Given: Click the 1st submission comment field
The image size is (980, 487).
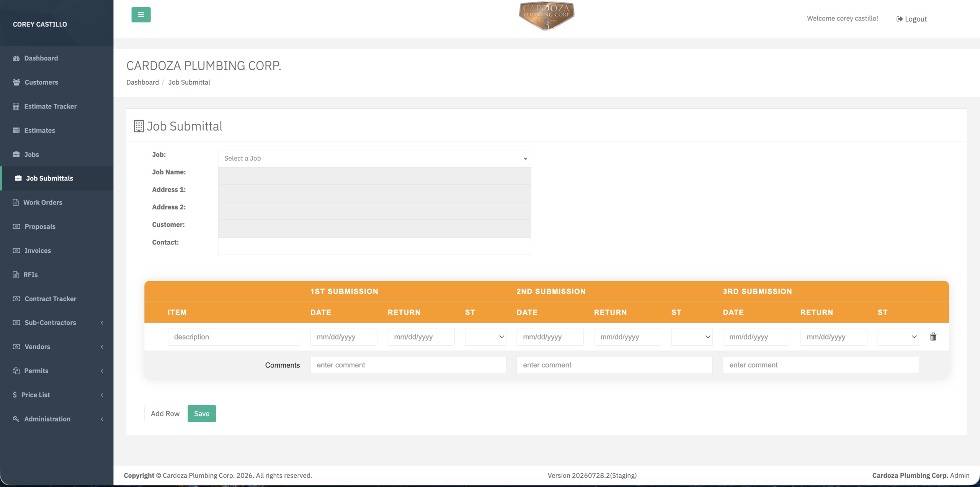Looking at the screenshot, I should click(x=408, y=365).
